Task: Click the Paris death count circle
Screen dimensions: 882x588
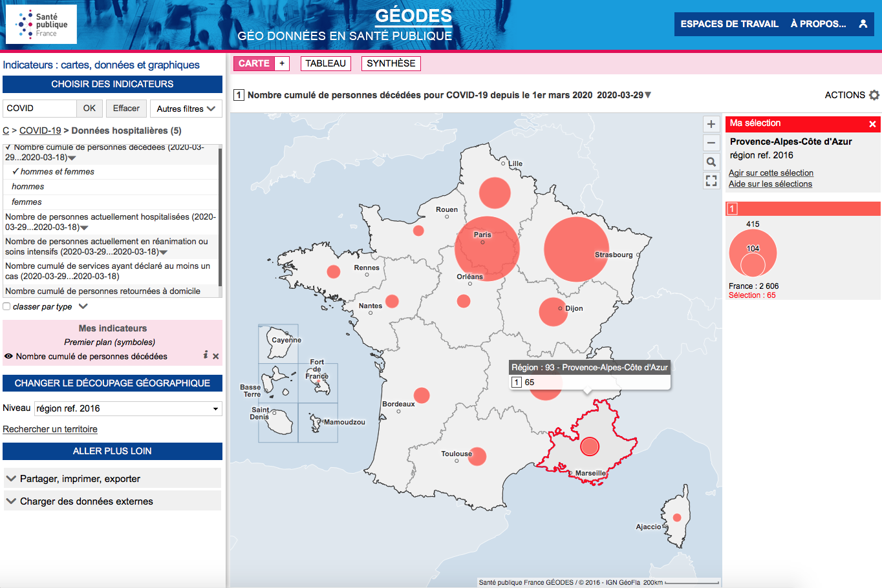Action: (x=487, y=249)
